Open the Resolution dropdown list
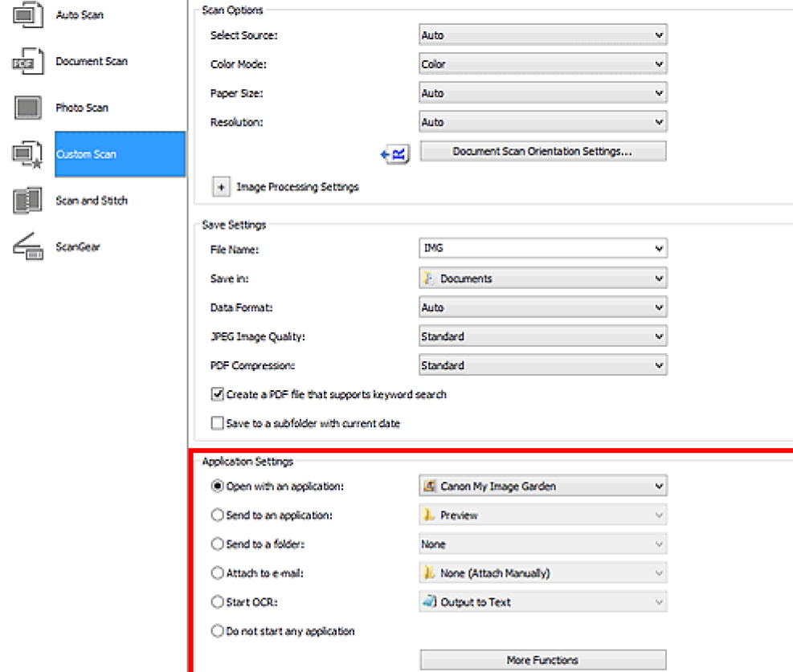793x672 pixels. 542,122
